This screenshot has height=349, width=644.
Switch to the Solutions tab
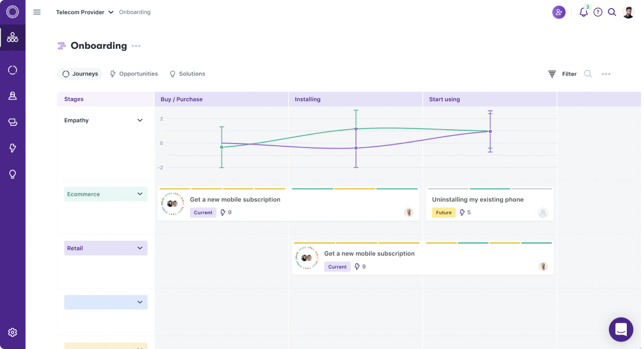187,74
